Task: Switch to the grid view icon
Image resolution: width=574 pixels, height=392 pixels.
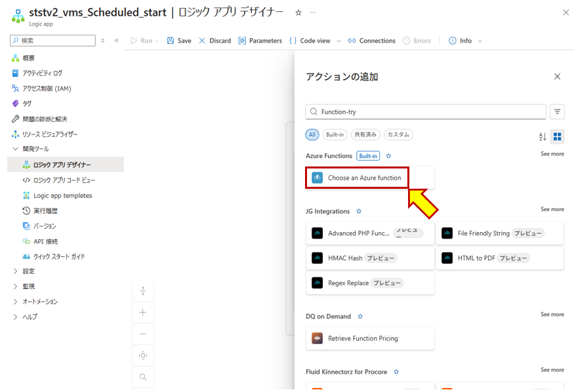Action: pyautogui.click(x=557, y=136)
